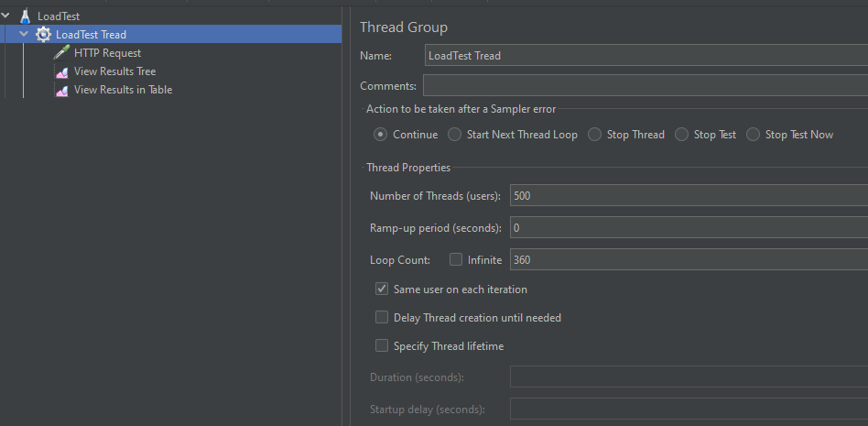Click the LoadTest test plan flask icon
This screenshot has height=426, width=868.
click(x=25, y=16)
